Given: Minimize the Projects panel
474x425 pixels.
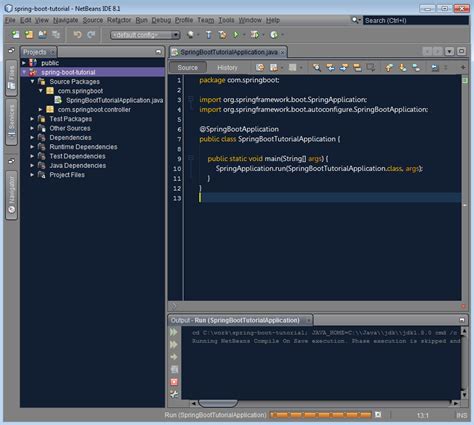Looking at the screenshot, I should point(158,52).
